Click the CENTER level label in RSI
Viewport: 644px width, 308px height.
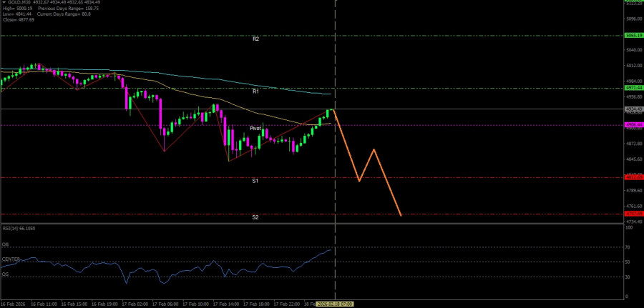pos(11,259)
